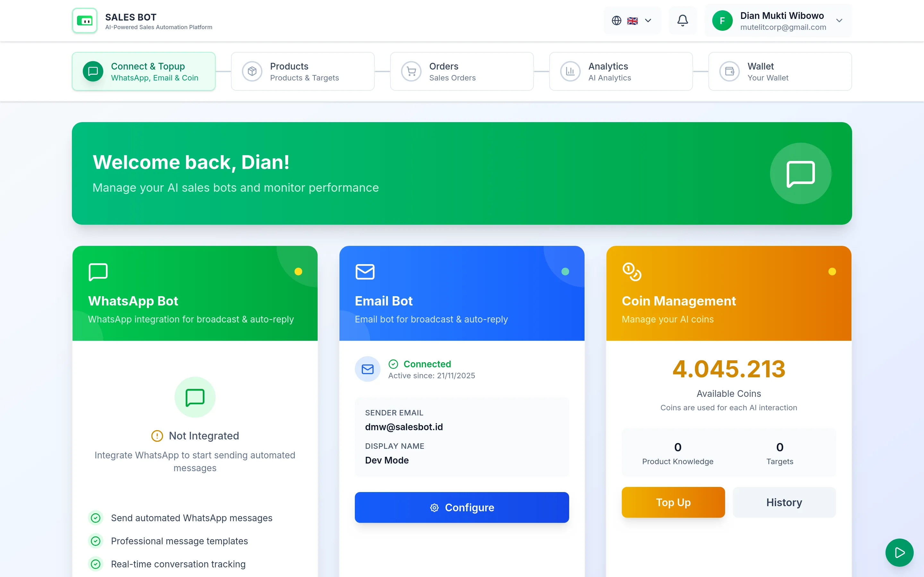Switch to the Analytics tab
Screen dimensions: 924x577
pos(620,71)
